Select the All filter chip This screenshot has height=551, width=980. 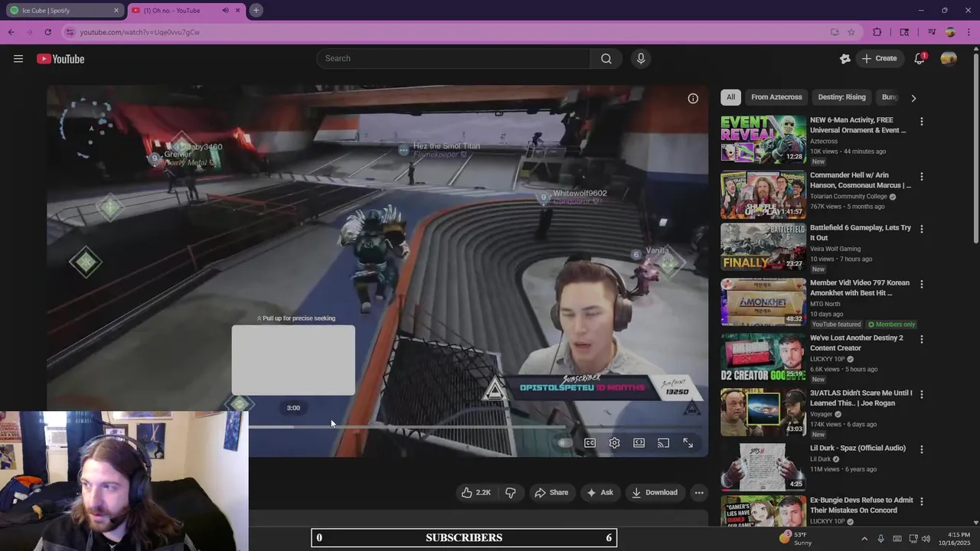pyautogui.click(x=730, y=97)
